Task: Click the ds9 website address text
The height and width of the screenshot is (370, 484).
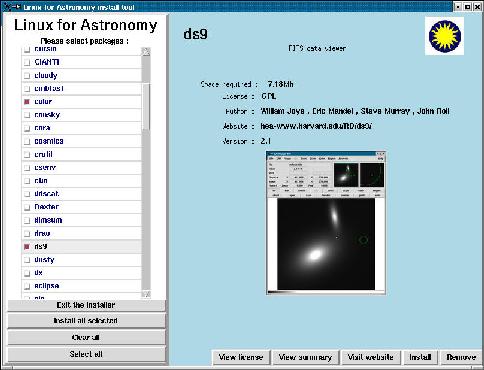Action: pos(316,126)
